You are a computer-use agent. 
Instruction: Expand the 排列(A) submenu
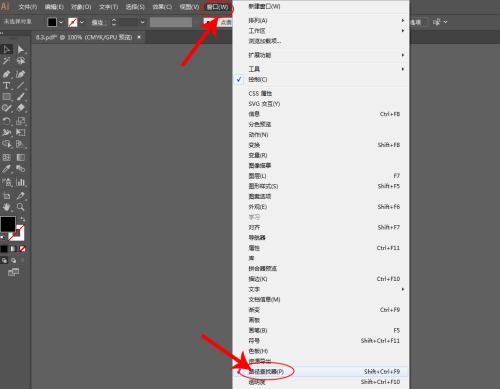pyautogui.click(x=321, y=20)
